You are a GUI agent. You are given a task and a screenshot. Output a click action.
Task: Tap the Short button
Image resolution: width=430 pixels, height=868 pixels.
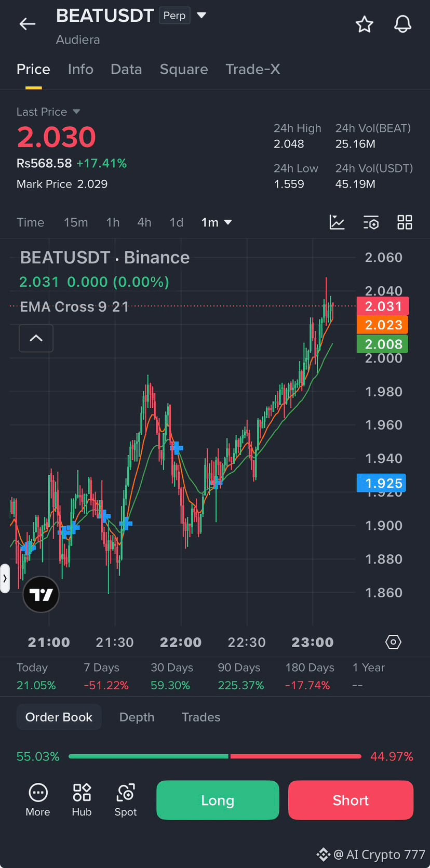351,800
